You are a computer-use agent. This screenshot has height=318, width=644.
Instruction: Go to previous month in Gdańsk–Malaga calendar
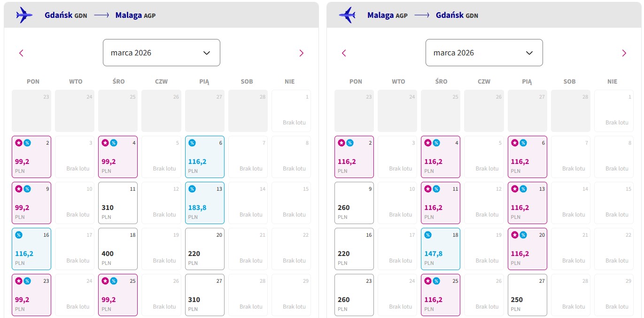pyautogui.click(x=21, y=53)
